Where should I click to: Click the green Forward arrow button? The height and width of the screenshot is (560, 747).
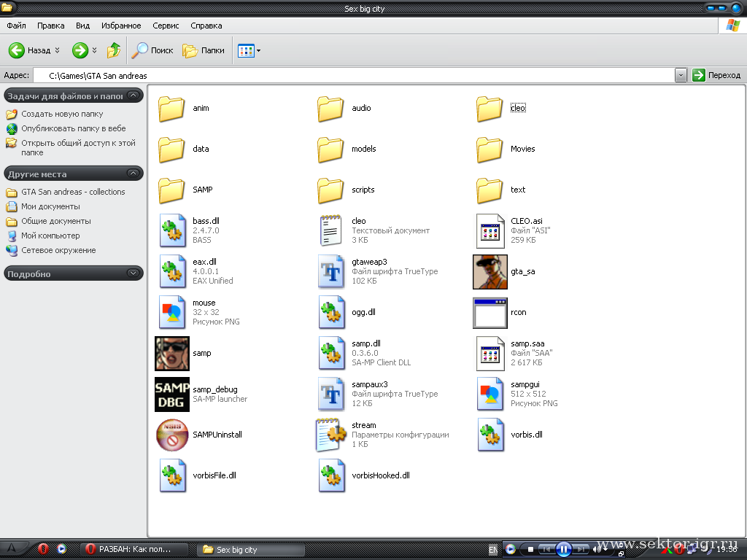(x=80, y=50)
